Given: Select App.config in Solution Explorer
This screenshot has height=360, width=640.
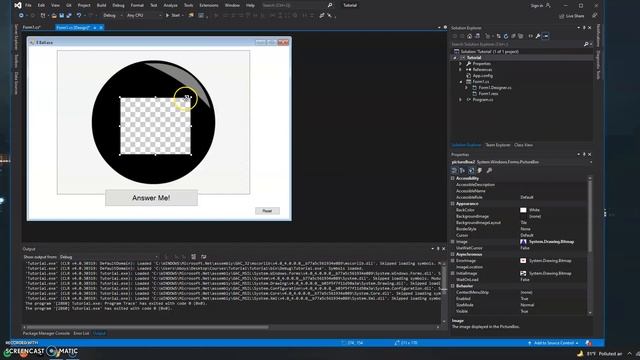Looking at the screenshot, I should tap(482, 76).
